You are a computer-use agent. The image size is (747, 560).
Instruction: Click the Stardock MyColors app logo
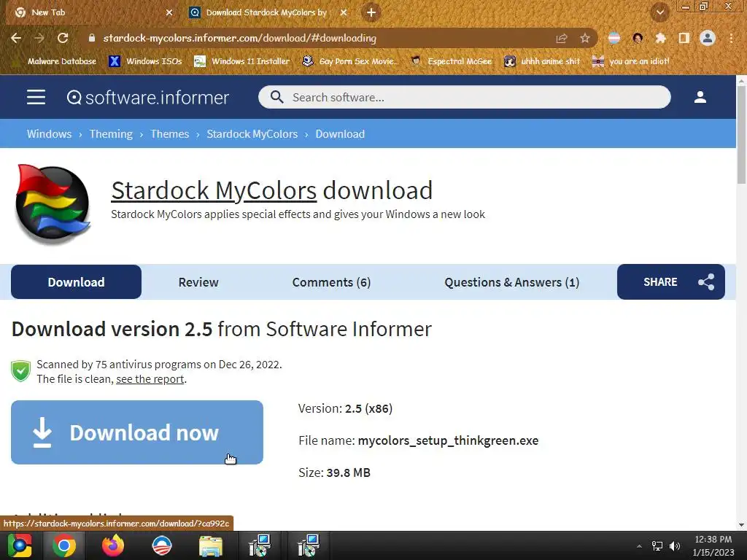(x=53, y=204)
